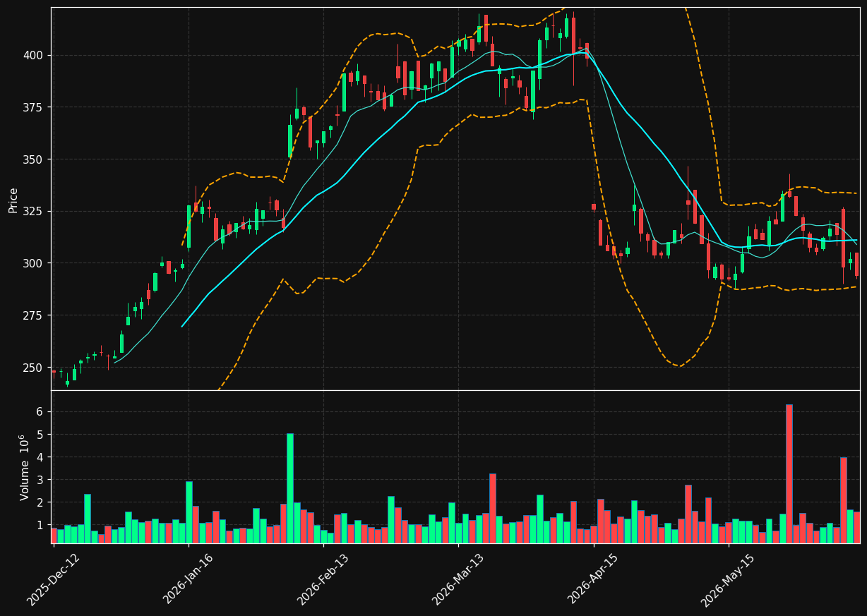Screen dimensions: 867x616
Task: Click the 2025-Dec-12 date label
Action: coord(53,579)
